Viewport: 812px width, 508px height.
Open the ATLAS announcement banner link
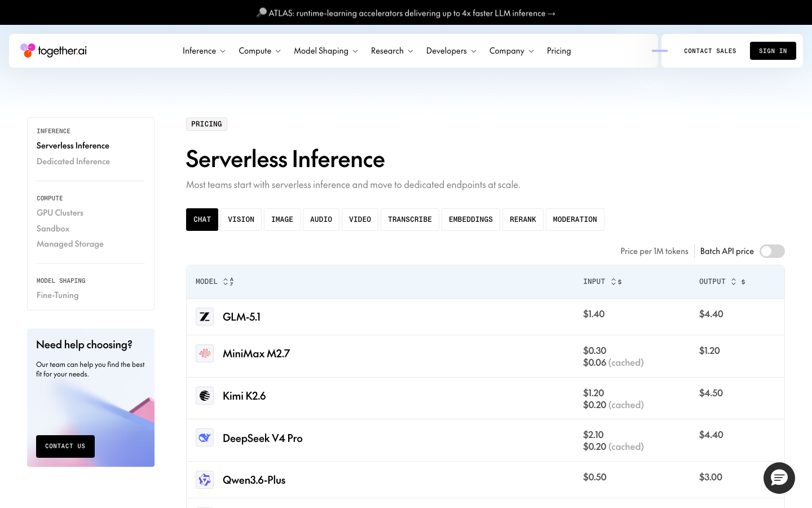coord(406,12)
